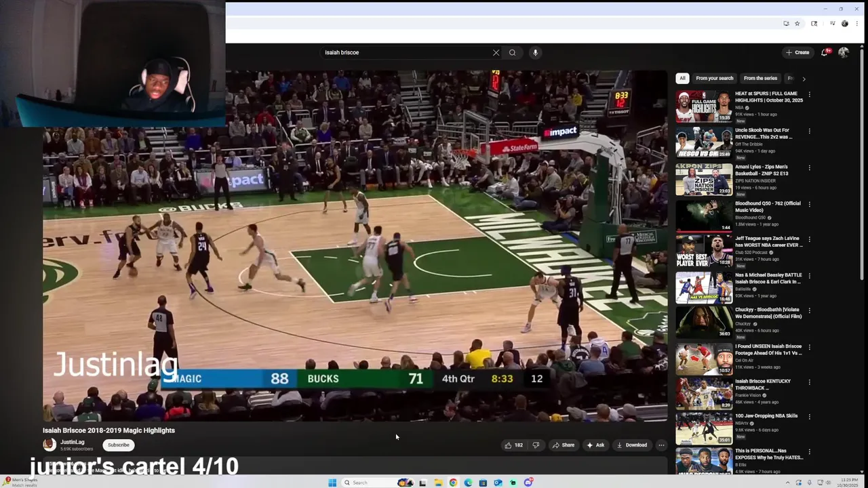Like the video with thumbs up
This screenshot has width=868, height=488.
click(x=513, y=445)
